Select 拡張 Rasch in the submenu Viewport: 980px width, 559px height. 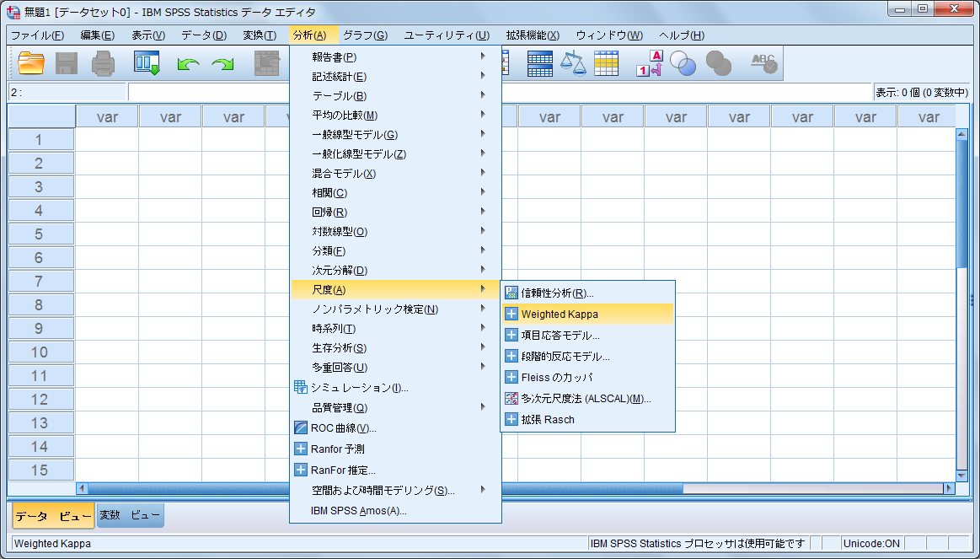click(588, 420)
